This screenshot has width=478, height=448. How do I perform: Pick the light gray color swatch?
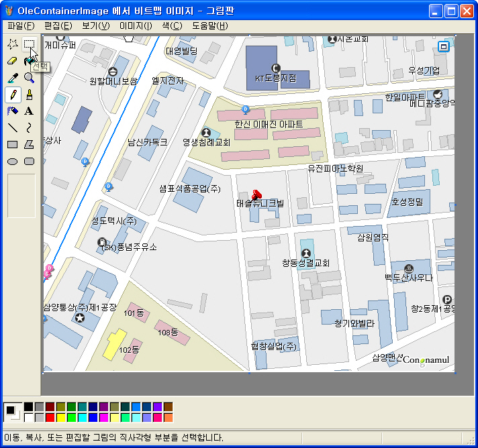[40, 418]
